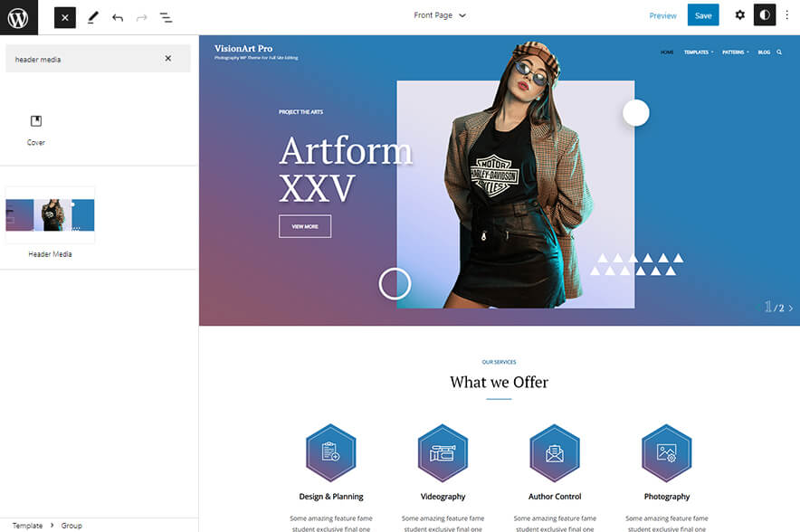This screenshot has width=800, height=532.
Task: Open the Preview link
Action: pyautogui.click(x=663, y=15)
